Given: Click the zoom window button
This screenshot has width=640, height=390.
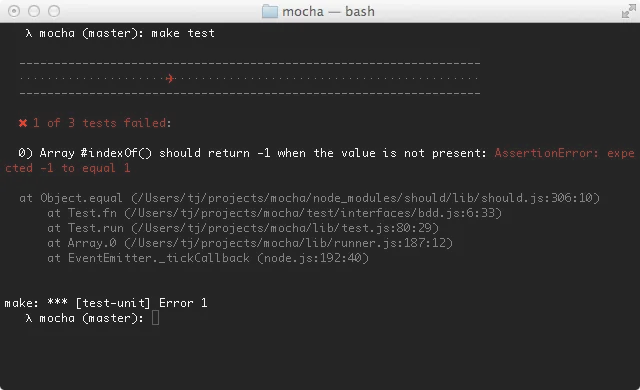Looking at the screenshot, I should click(54, 11).
